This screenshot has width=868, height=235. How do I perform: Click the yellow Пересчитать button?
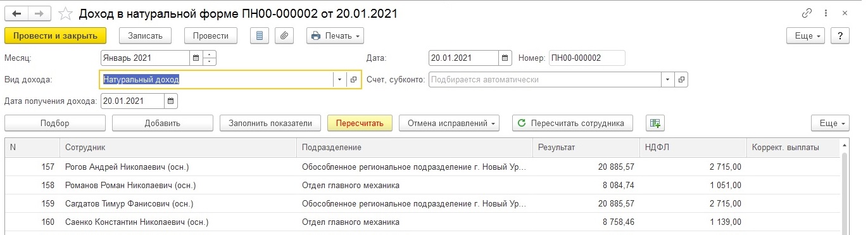[360, 123]
